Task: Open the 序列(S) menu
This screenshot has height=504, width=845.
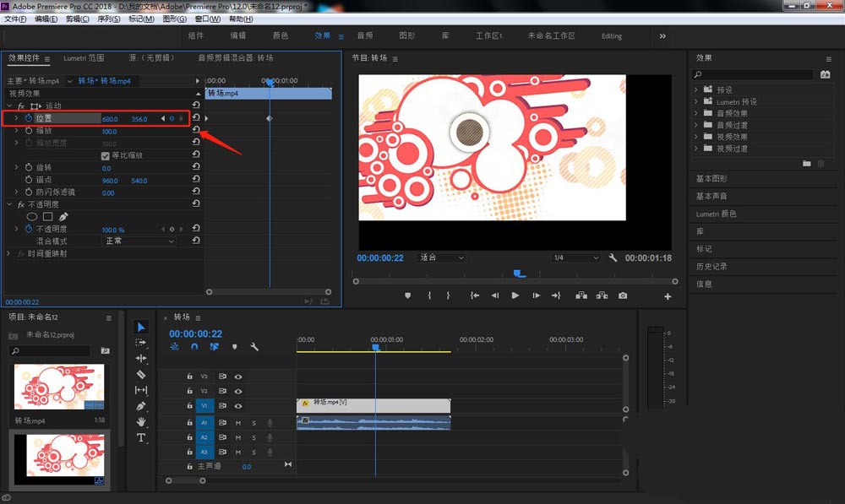Action: pos(108,19)
